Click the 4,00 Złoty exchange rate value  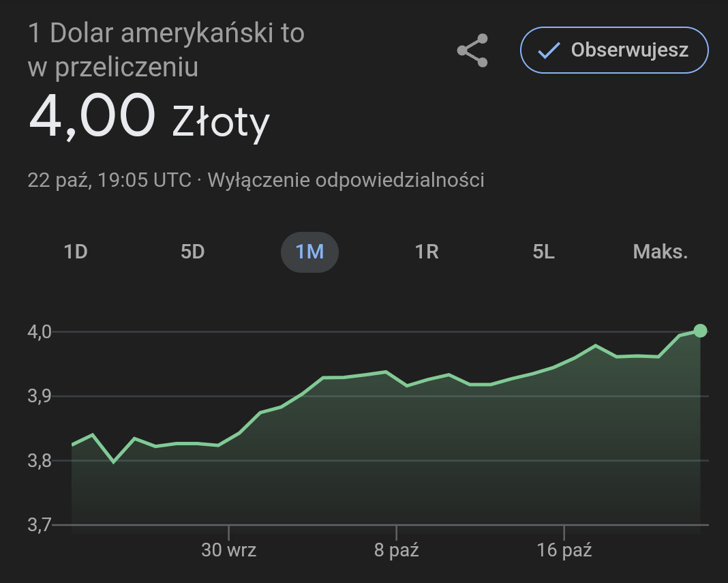[x=149, y=117]
